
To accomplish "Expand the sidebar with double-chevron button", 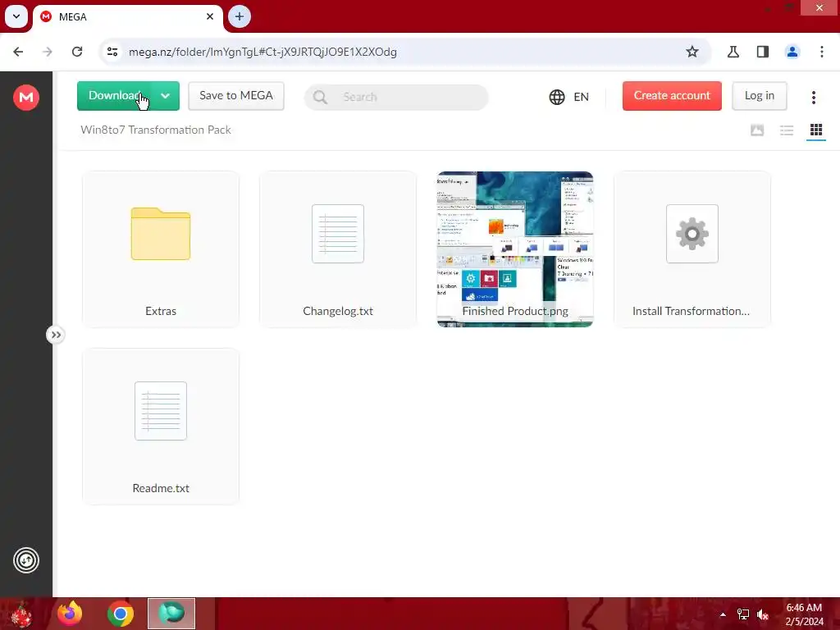I will click(56, 335).
